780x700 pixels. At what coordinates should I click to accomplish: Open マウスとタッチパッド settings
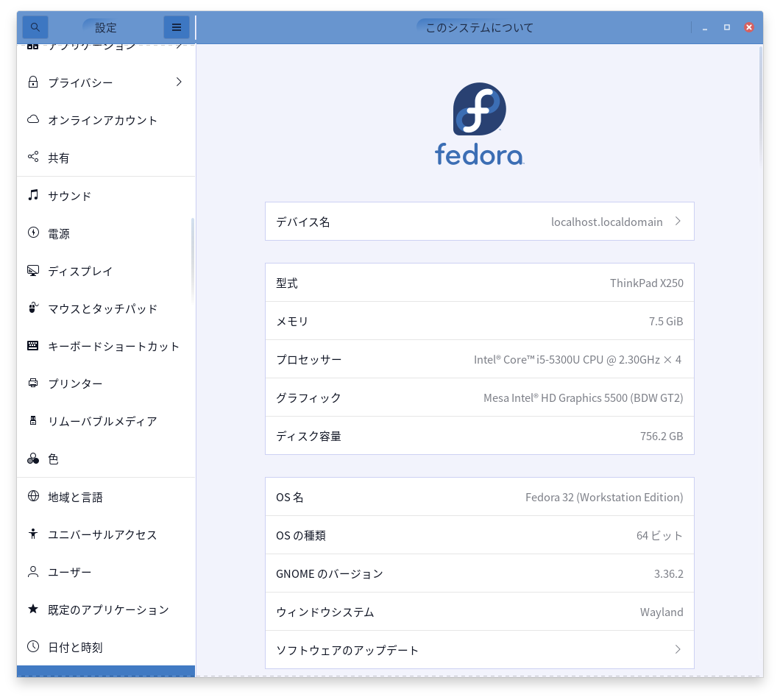[x=106, y=308]
